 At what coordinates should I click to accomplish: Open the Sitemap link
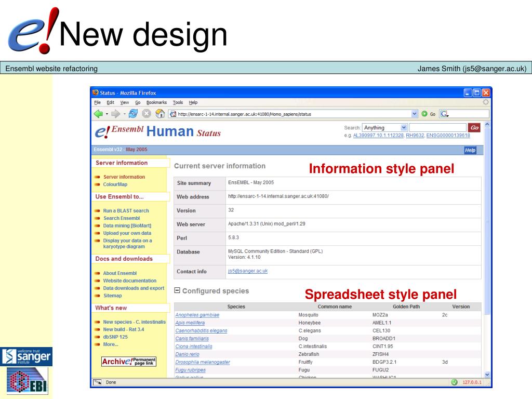112,296
